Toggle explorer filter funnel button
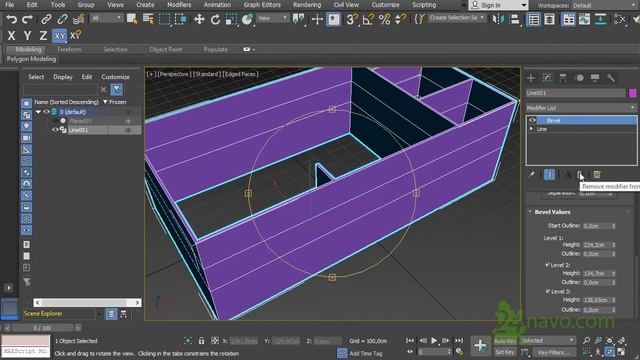This screenshot has height=360, width=640. (116, 89)
